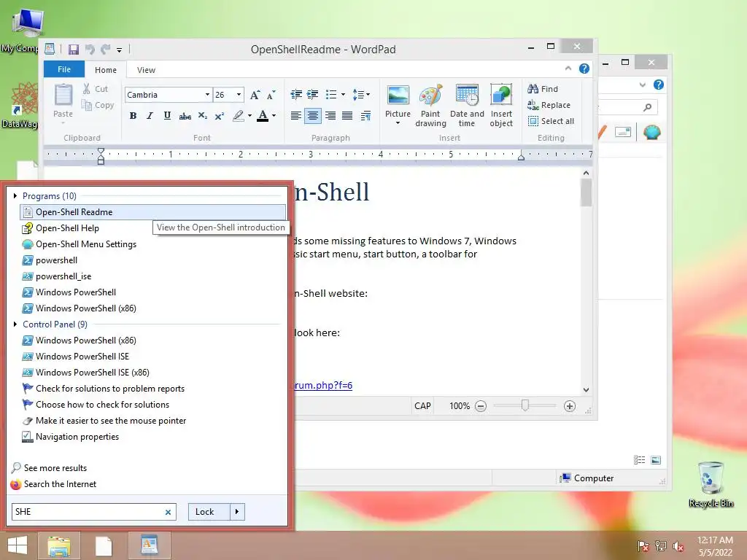Open the Cambria font family dropdown

(207, 95)
